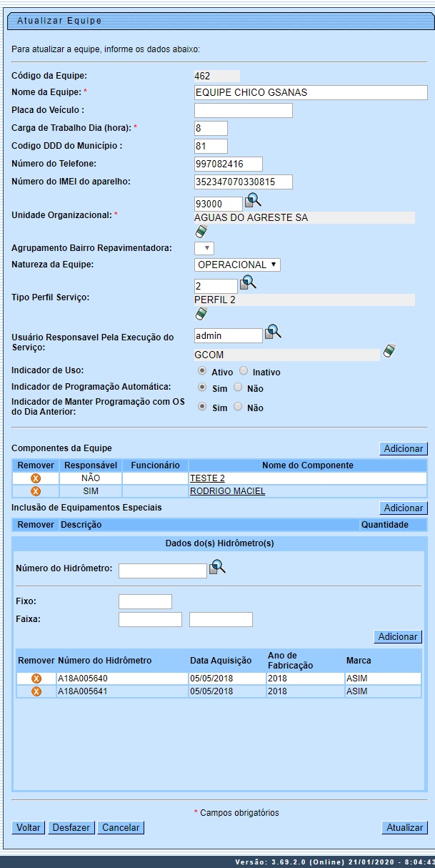Open the Unidade Organizacional search magnifier
Image resolution: width=435 pixels, height=868 pixels.
coord(254,200)
